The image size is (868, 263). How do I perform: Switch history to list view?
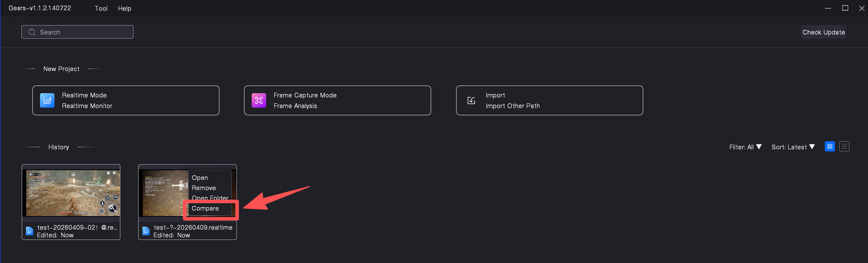coord(844,146)
